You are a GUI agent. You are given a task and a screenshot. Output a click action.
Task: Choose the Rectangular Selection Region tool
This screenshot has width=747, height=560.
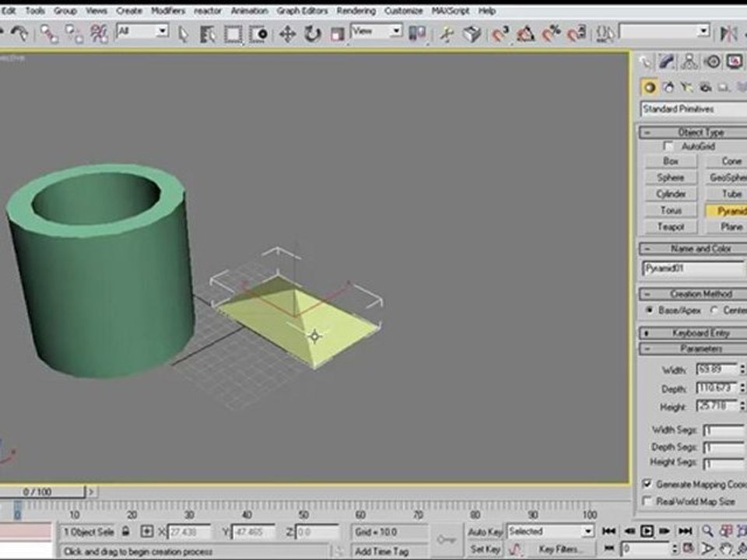(233, 34)
